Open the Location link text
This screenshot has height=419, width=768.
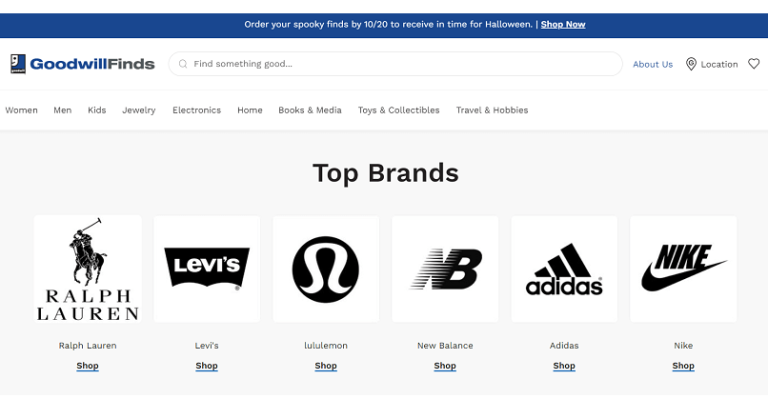coord(719,64)
